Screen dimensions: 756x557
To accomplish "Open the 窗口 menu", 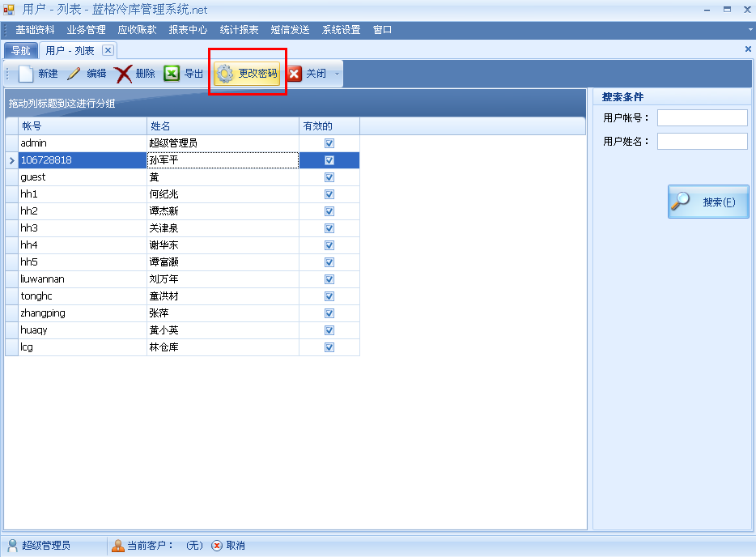I will (x=382, y=30).
